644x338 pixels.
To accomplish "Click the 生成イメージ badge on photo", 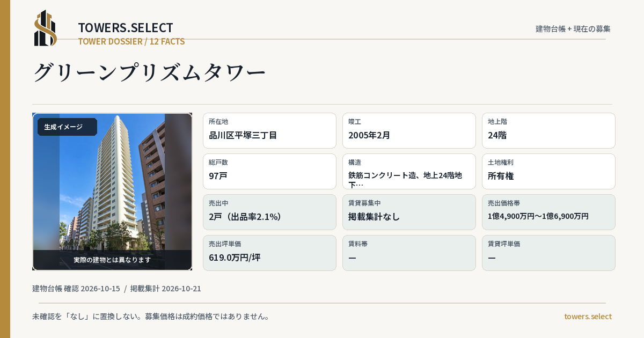I will pos(67,127).
